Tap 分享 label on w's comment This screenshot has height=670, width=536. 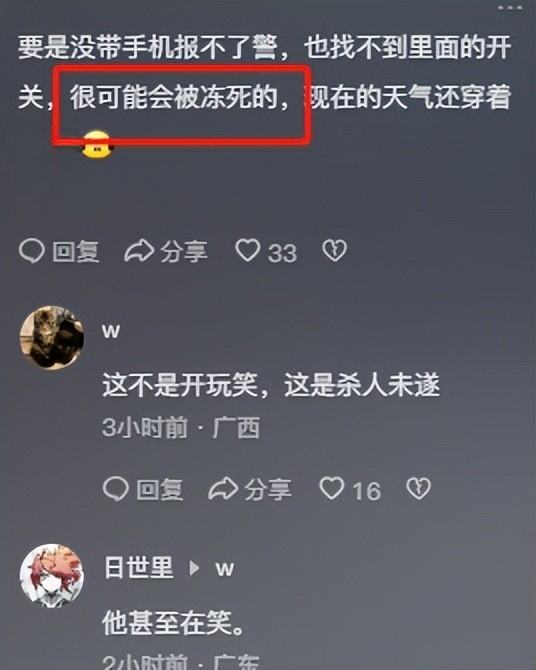(268, 489)
